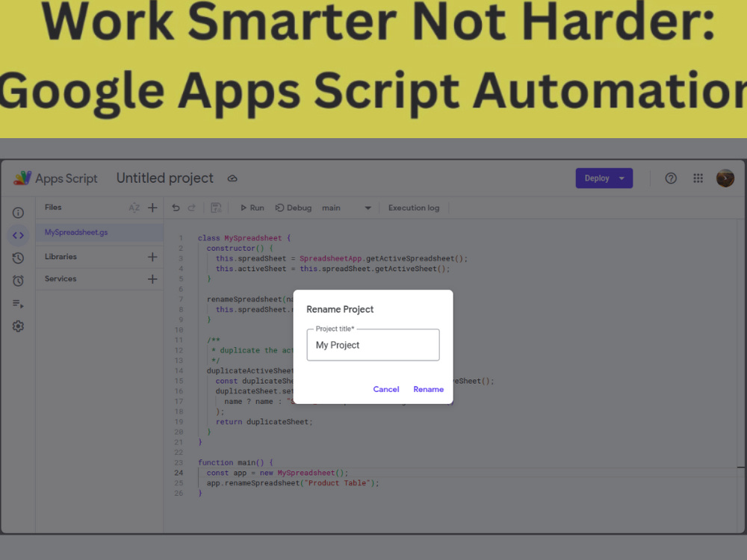Click the Libraries section label
747x560 pixels.
(61, 257)
